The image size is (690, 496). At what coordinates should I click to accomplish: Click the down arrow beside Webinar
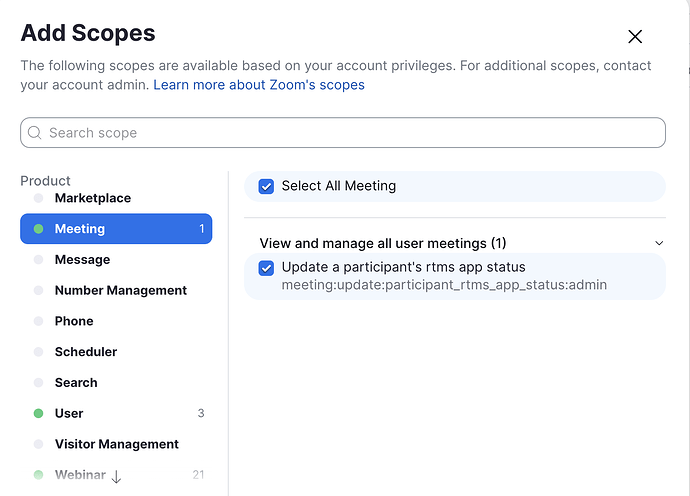point(117,477)
